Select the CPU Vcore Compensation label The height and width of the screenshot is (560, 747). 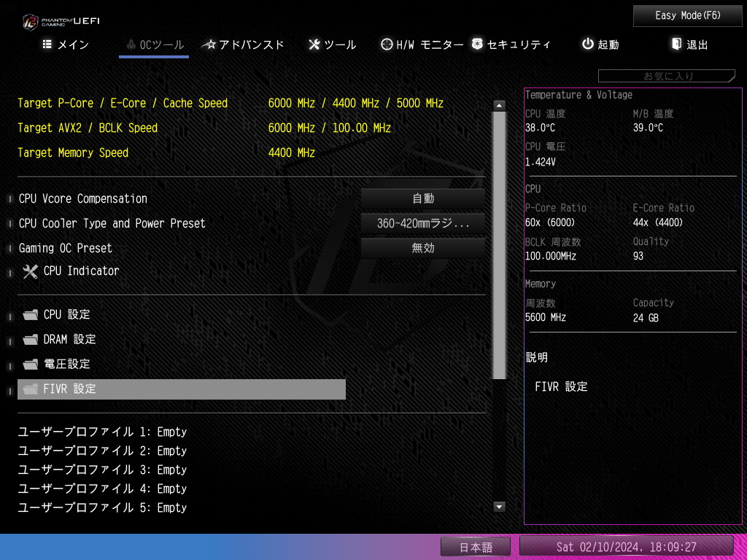point(83,198)
